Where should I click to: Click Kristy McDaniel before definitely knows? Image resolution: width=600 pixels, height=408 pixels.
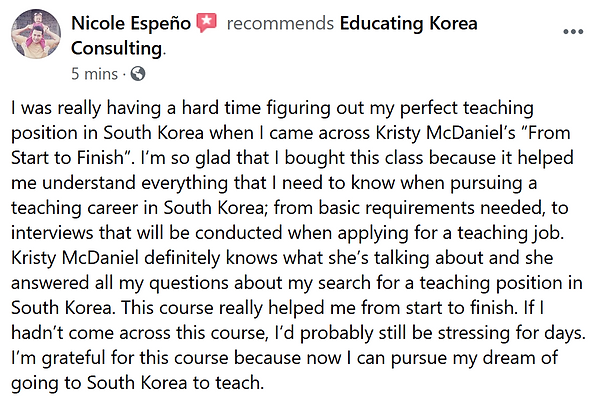tap(75, 258)
